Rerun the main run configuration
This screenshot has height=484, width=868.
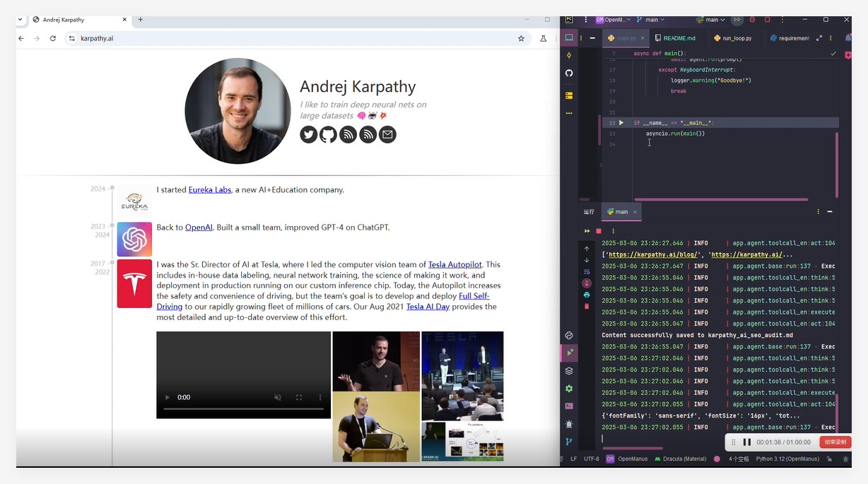pos(588,230)
